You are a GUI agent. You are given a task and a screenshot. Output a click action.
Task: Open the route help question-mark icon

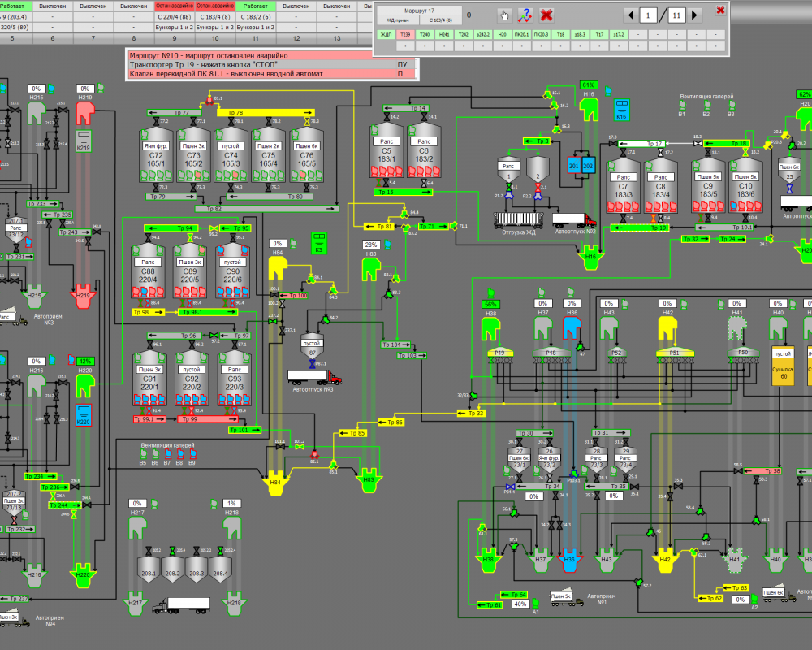click(x=525, y=15)
